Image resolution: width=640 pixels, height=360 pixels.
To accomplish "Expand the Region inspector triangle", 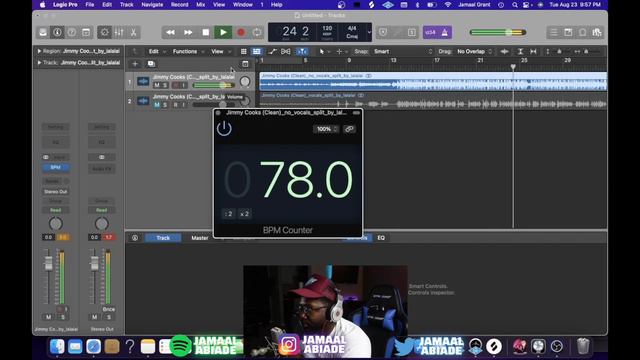I will coord(39,51).
